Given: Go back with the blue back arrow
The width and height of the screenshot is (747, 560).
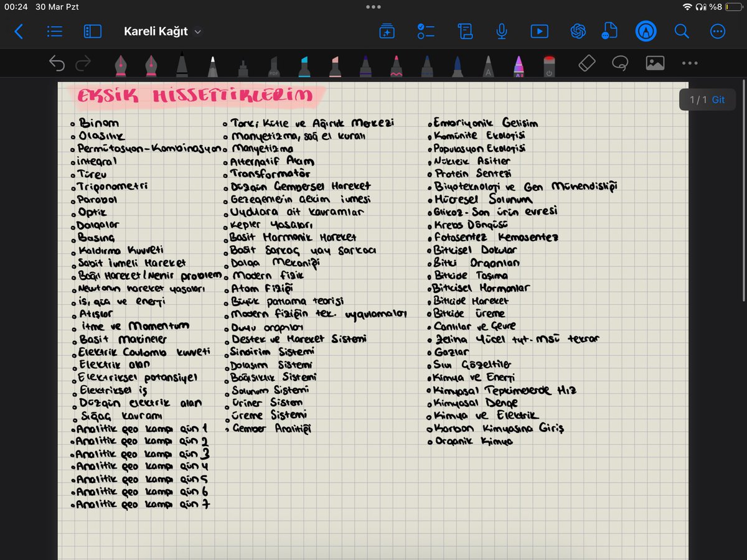Looking at the screenshot, I should pyautogui.click(x=19, y=32).
